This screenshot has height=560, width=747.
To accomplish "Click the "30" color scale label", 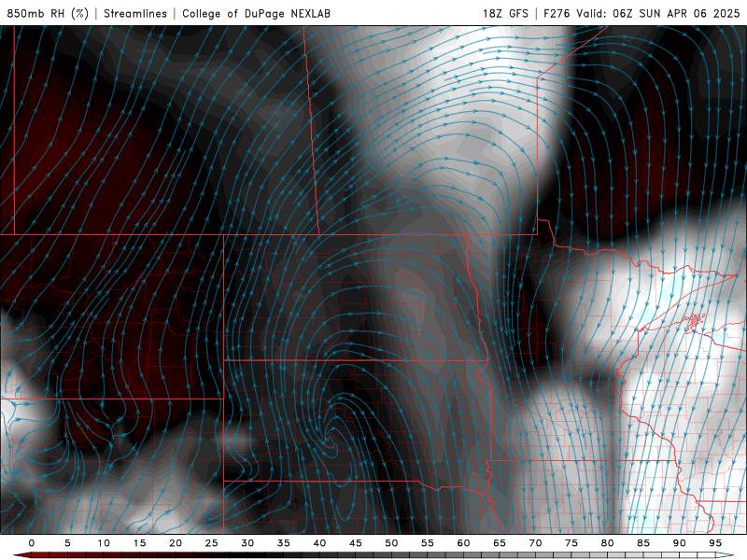I will tap(247, 543).
